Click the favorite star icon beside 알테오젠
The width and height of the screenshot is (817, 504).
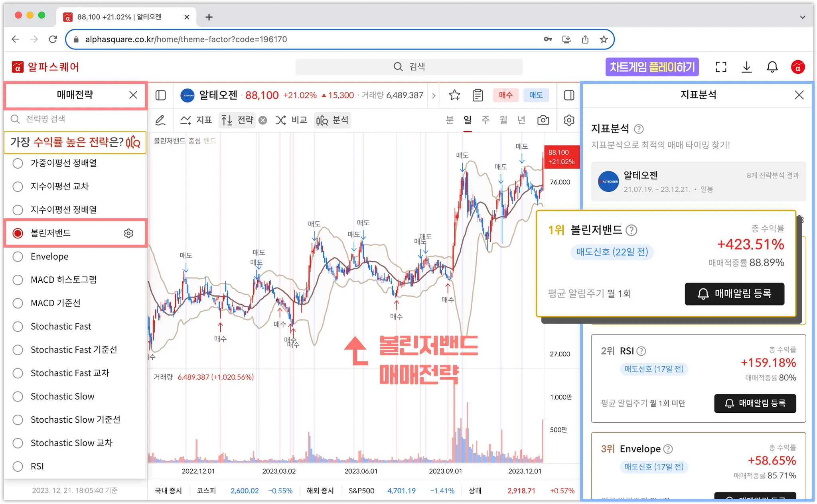(454, 95)
